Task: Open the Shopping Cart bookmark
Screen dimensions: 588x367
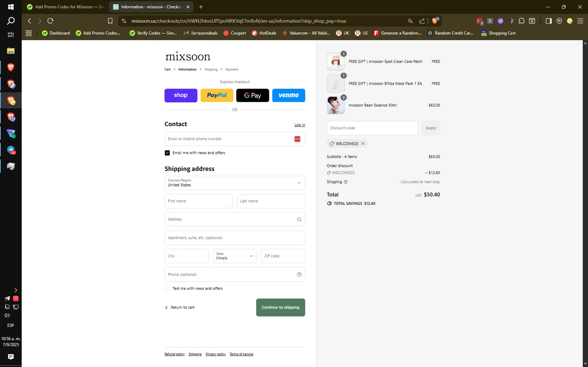Action: [x=498, y=33]
